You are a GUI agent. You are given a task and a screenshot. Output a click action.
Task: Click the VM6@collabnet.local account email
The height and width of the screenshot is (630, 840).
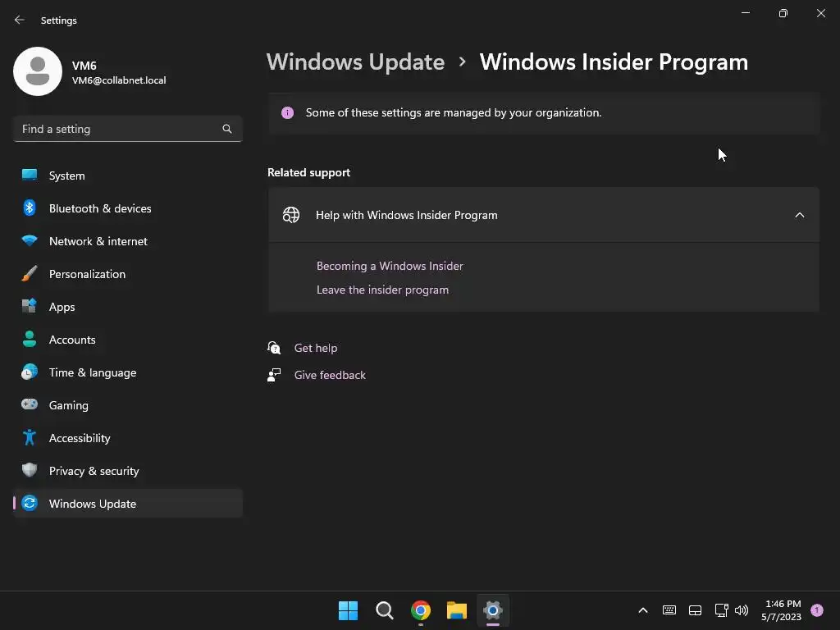(119, 80)
